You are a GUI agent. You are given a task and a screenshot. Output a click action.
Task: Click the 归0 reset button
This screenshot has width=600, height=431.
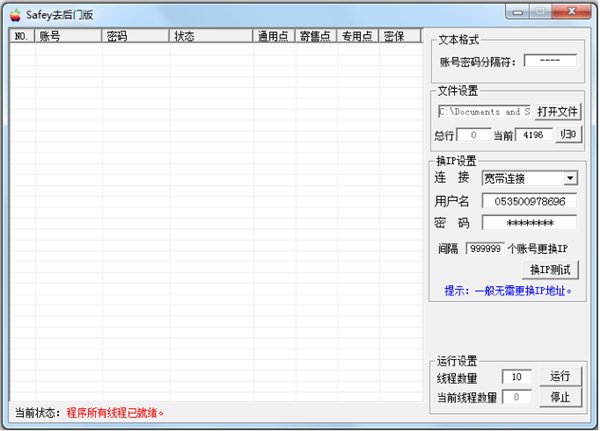click(569, 134)
